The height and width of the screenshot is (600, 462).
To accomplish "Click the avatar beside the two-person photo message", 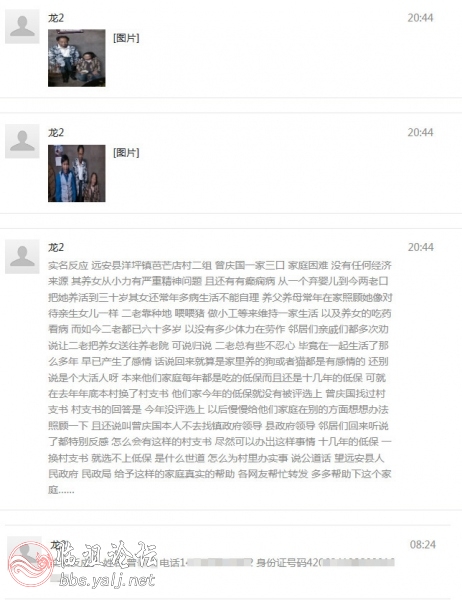I will pyautogui.click(x=22, y=26).
